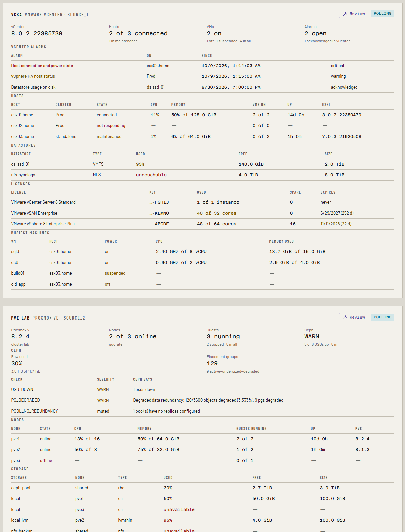Image resolution: width=405 pixels, height=532 pixels.
Task: Select the ceph-pool storage row
Action: pos(203,488)
